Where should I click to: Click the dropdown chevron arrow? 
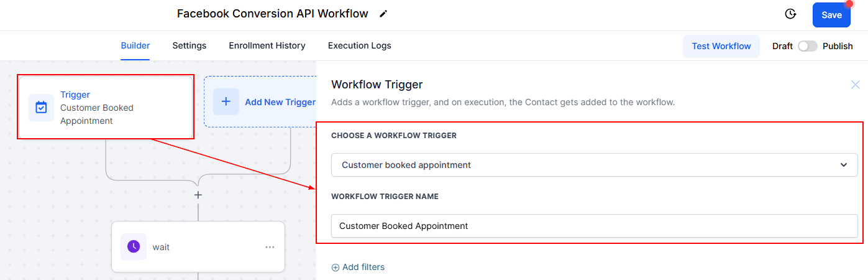tap(844, 165)
